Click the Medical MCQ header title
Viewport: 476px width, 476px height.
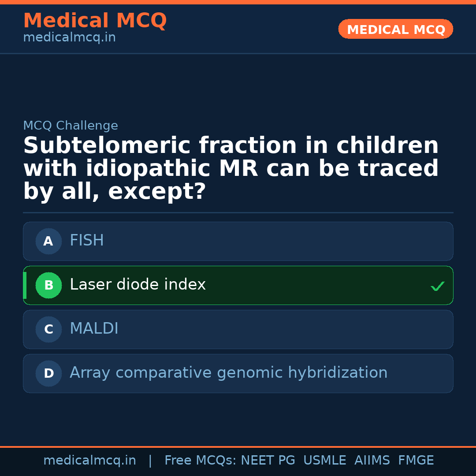[95, 21]
